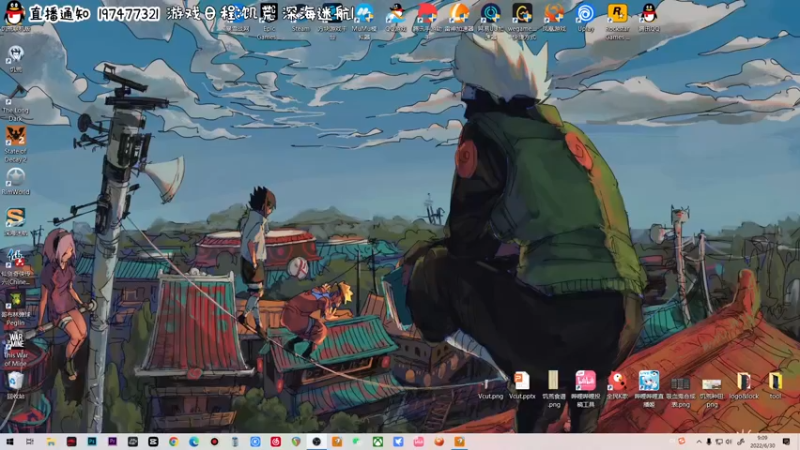Click the orange Sogou input tray icon
The height and width of the screenshot is (450, 800).
pos(682,441)
